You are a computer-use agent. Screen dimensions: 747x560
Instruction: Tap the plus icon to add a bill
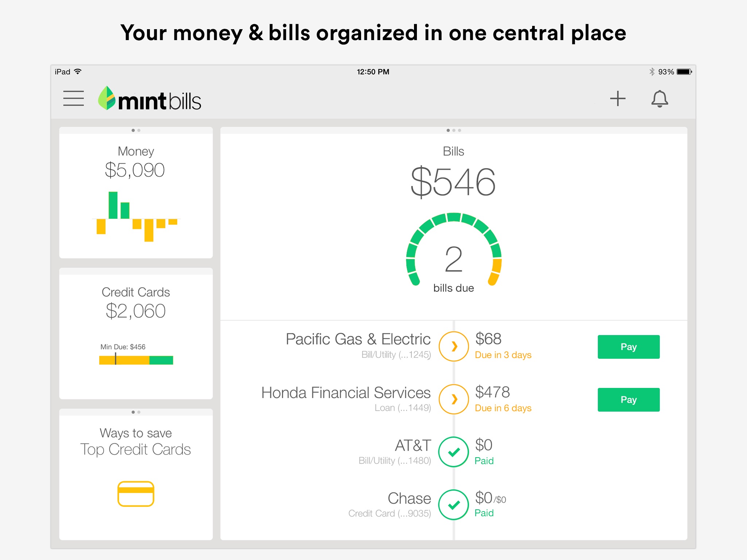618,98
